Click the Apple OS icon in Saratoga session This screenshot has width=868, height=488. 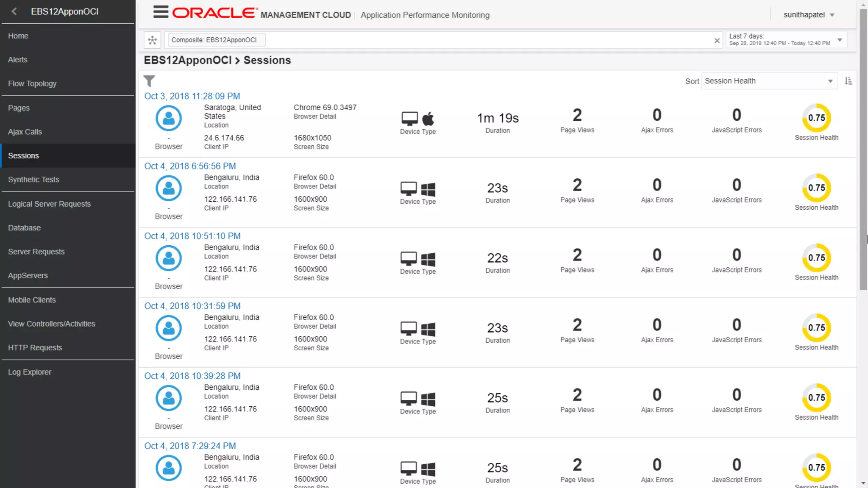click(428, 119)
